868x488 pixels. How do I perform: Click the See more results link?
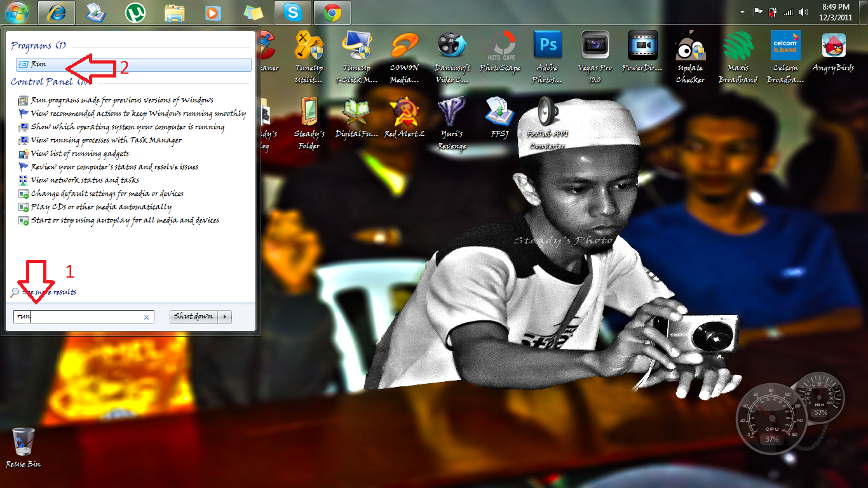[x=43, y=292]
